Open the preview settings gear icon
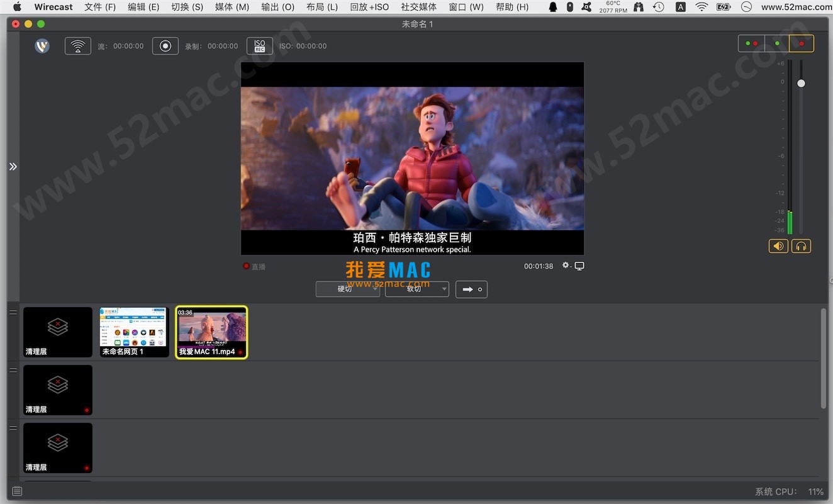 [x=566, y=266]
